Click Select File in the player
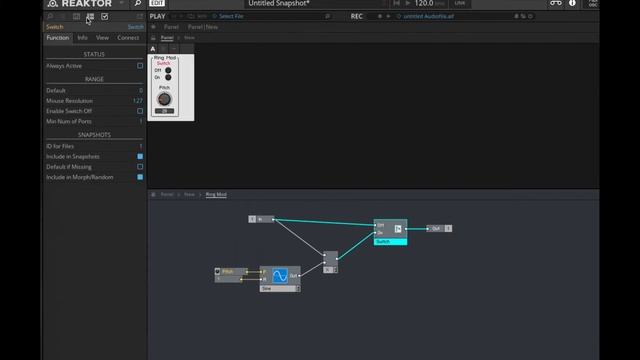Image resolution: width=640 pixels, height=360 pixels. [x=231, y=16]
